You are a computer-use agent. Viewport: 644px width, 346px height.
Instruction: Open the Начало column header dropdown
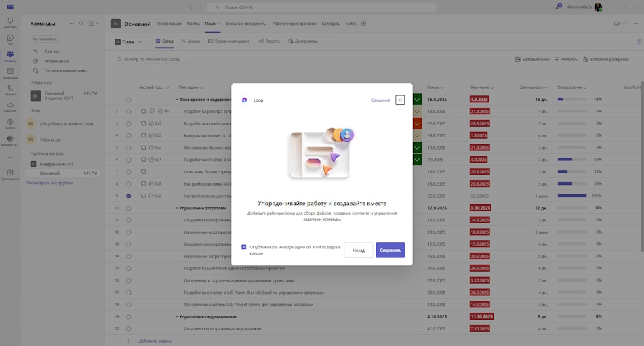[443, 87]
